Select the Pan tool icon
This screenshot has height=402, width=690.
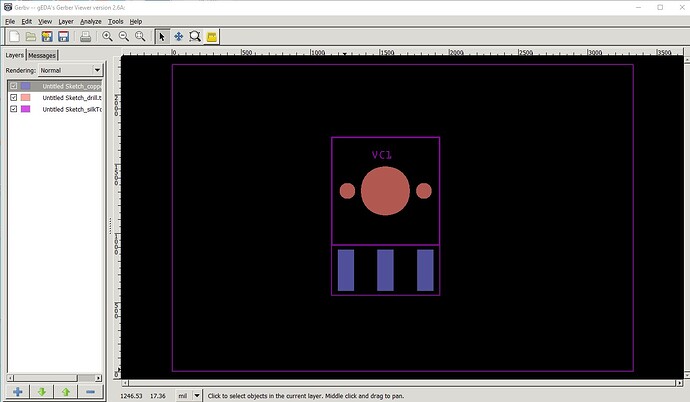tap(179, 36)
